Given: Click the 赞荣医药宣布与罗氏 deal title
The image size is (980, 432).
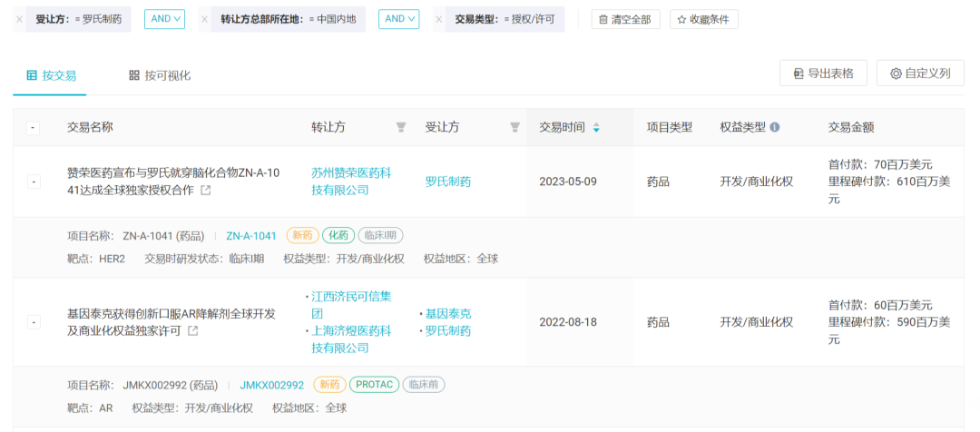Looking at the screenshot, I should [x=173, y=182].
